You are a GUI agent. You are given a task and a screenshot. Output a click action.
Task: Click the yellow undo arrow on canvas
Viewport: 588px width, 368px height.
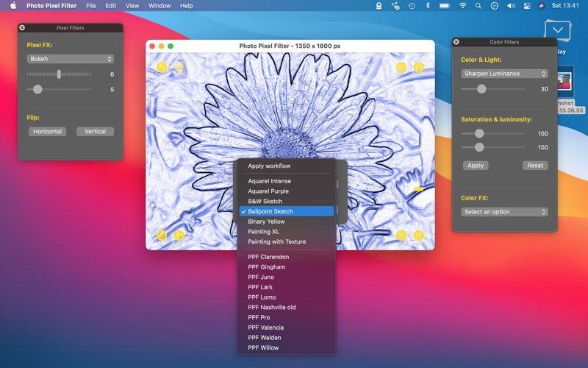click(162, 67)
